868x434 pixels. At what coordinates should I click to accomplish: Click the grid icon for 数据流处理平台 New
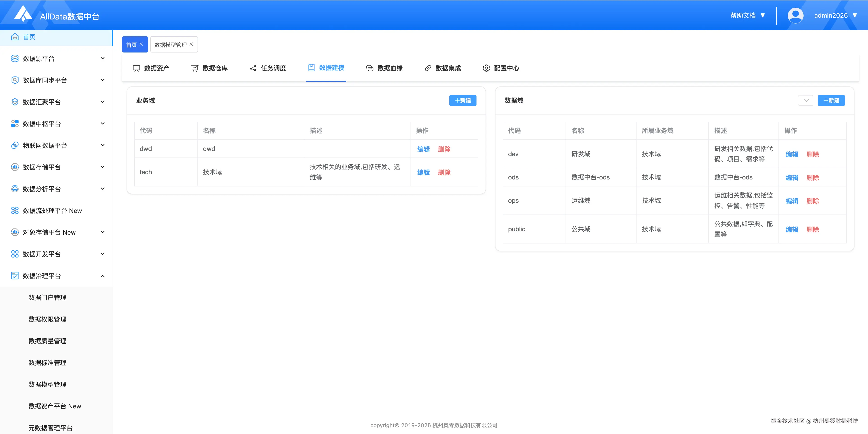coord(15,210)
